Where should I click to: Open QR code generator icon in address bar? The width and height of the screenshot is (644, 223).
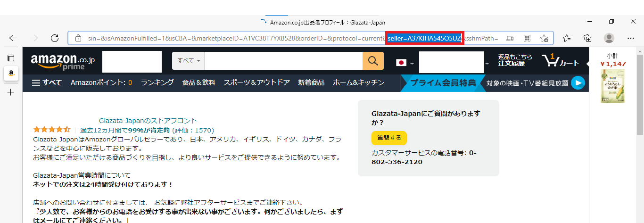(x=527, y=38)
